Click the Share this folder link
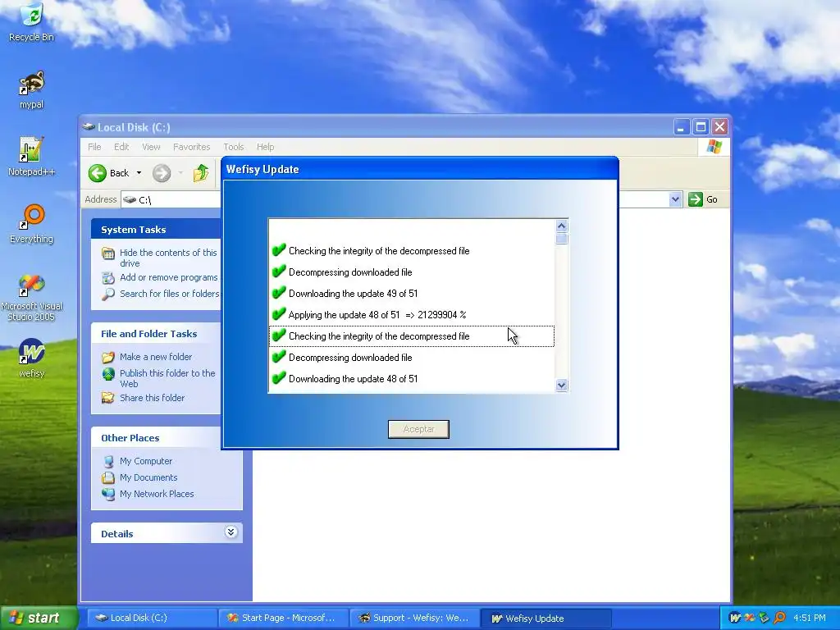This screenshot has height=630, width=840. pos(152,398)
